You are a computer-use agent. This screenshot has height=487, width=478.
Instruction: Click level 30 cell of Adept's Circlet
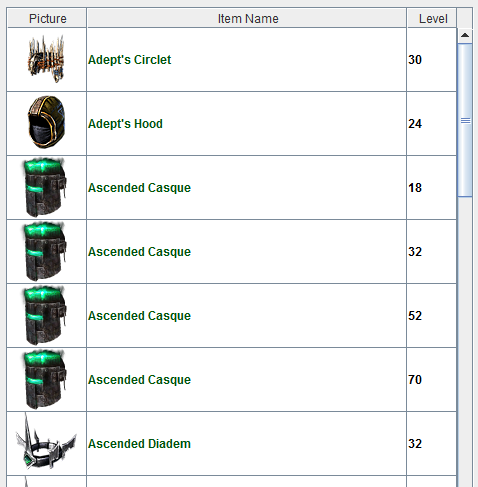(x=431, y=60)
